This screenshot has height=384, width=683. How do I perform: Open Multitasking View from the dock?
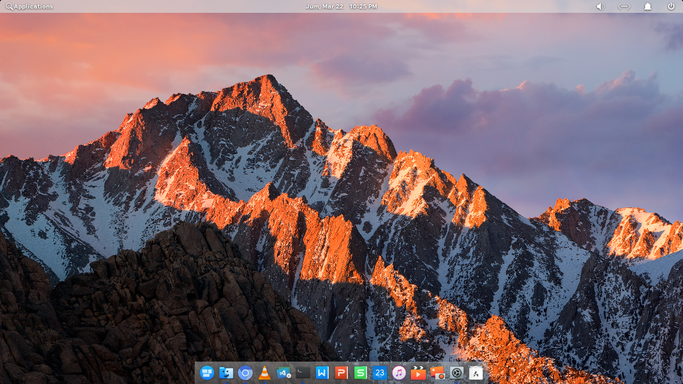[x=207, y=373]
